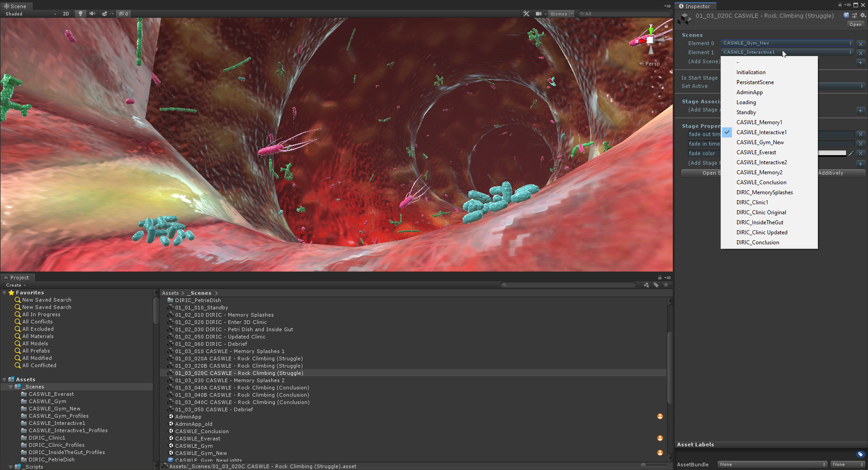Toggle the Project panel lock icon
This screenshot has width=868, height=470.
pos(660,277)
